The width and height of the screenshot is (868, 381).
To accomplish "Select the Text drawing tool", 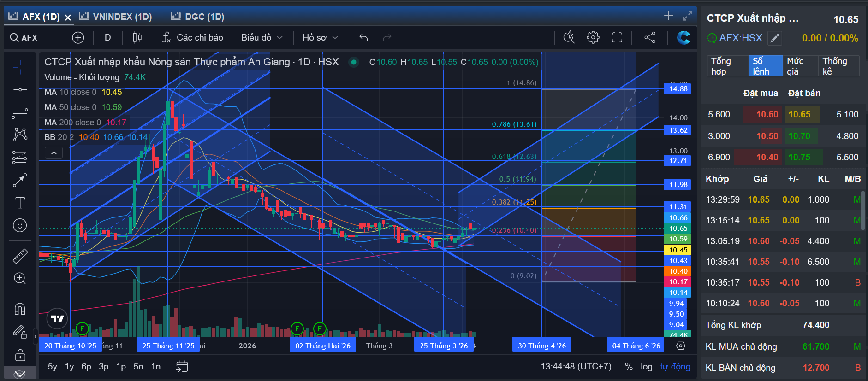I will (20, 203).
